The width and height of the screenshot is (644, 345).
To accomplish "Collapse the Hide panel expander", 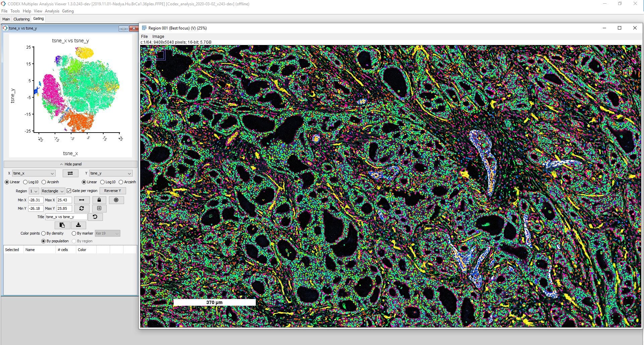I will [70, 164].
